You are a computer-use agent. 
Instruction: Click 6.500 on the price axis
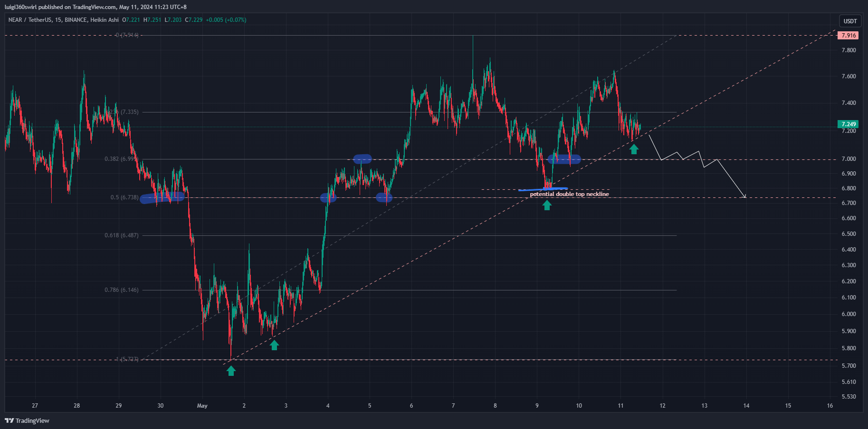[x=849, y=234]
